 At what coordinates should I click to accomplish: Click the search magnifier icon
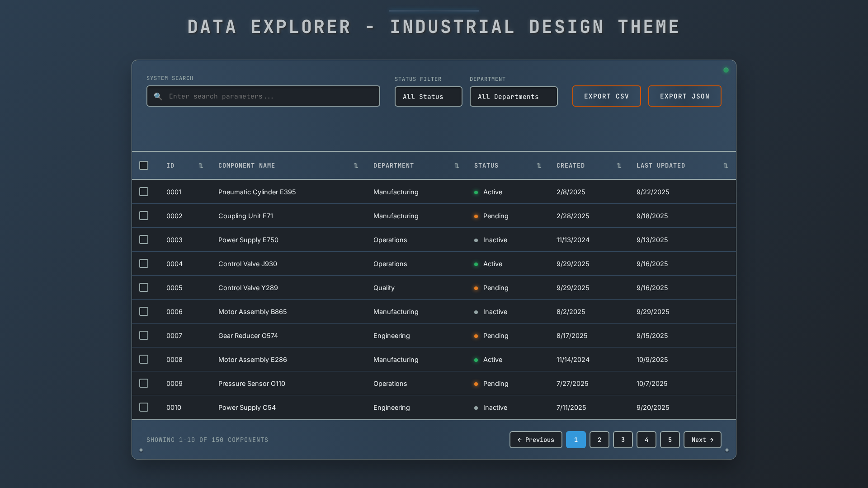[x=158, y=96]
